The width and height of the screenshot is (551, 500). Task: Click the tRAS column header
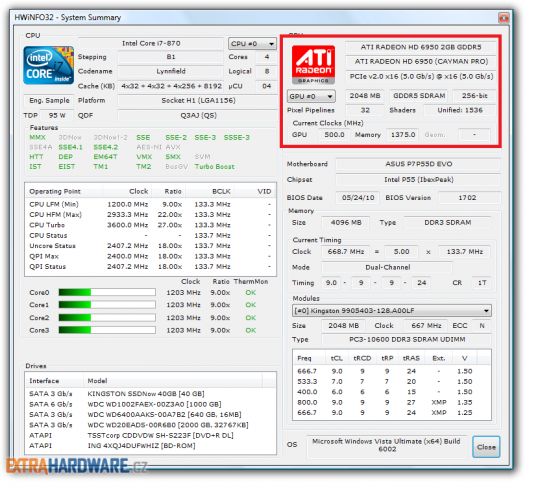(411, 358)
